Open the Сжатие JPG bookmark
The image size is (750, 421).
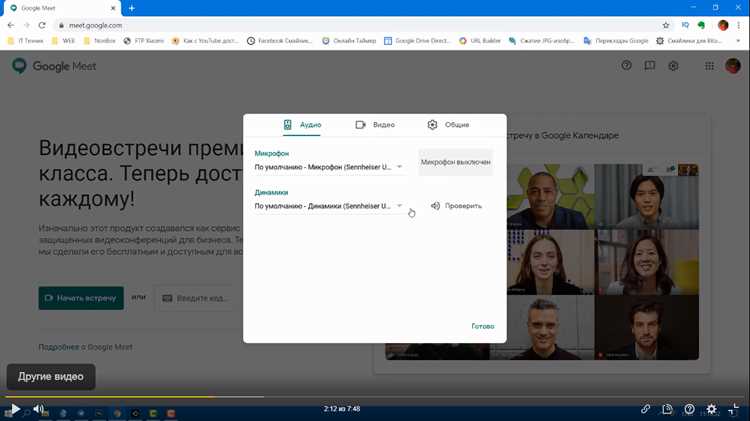pos(541,41)
